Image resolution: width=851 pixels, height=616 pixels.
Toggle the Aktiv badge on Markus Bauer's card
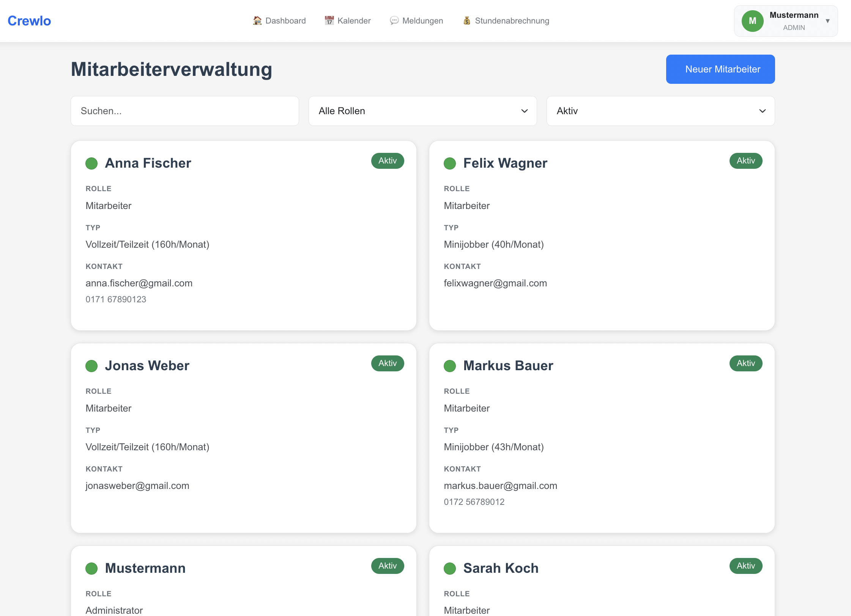pyautogui.click(x=745, y=363)
